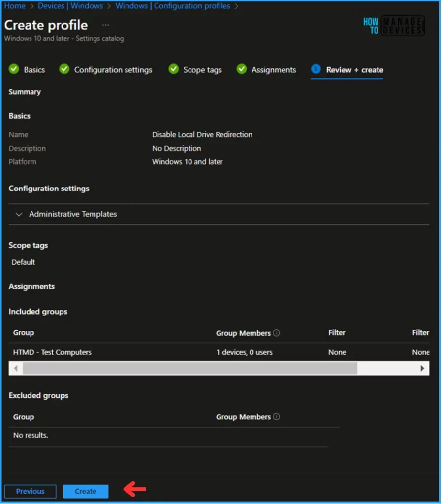The width and height of the screenshot is (441, 504).
Task: Open Windows | Configuration profiles breadcrumb
Action: click(x=173, y=6)
